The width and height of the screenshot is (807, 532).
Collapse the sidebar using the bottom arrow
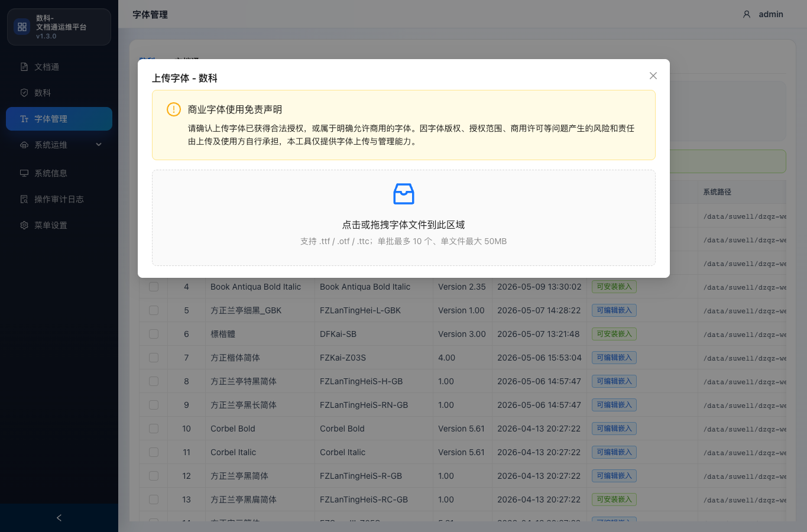click(59, 518)
